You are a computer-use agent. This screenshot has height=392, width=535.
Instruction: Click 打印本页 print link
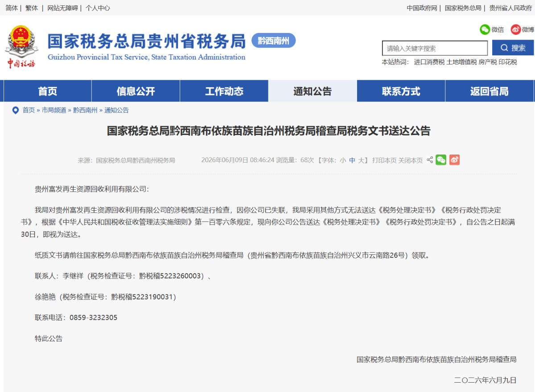coord(384,160)
